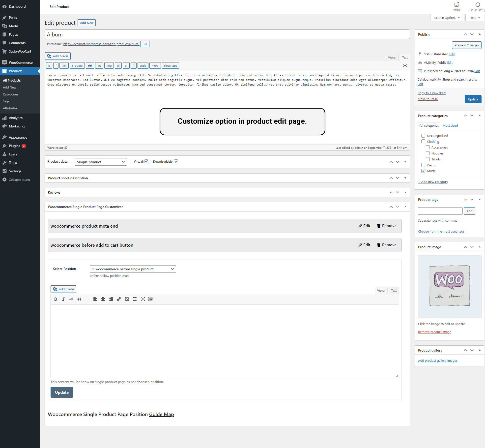The image size is (485, 448).
Task: Insert Read More tag icon
Action: tap(135, 299)
